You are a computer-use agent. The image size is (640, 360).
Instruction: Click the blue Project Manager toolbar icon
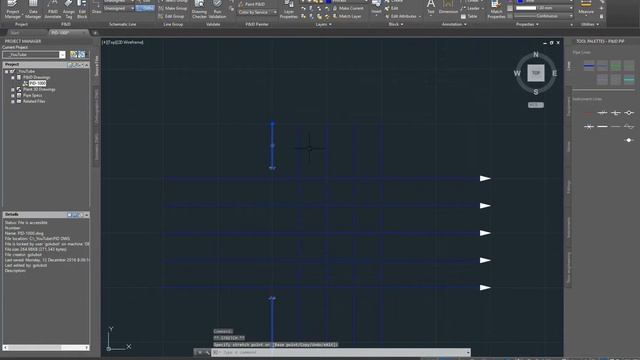(82, 54)
